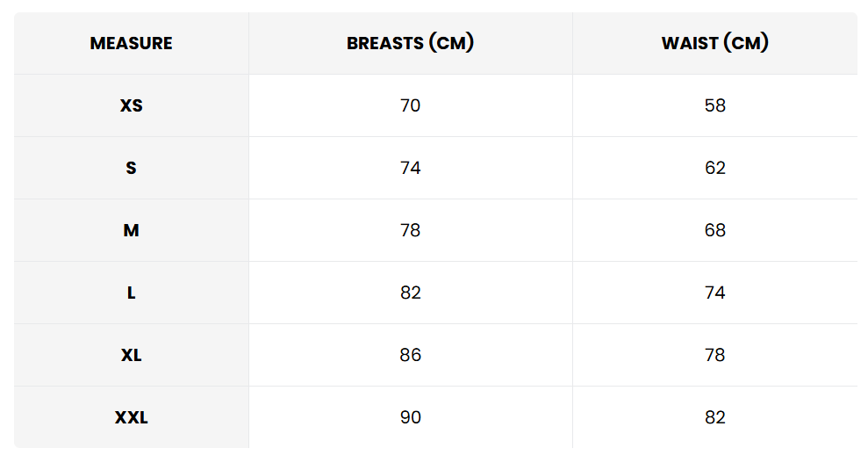This screenshot has width=868, height=470.
Task: Select the XXL size row label
Action: [x=131, y=417]
